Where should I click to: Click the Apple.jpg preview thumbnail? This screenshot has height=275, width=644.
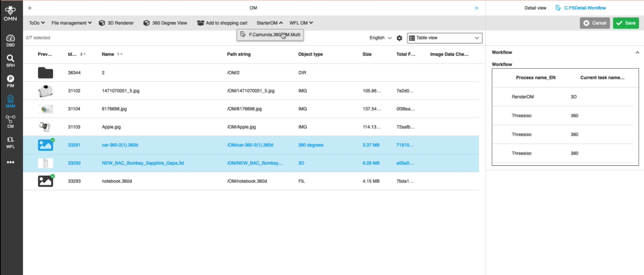[45, 127]
